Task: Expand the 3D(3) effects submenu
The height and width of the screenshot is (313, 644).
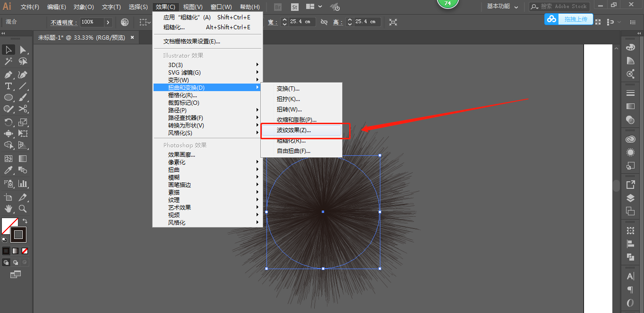Action: pos(207,65)
